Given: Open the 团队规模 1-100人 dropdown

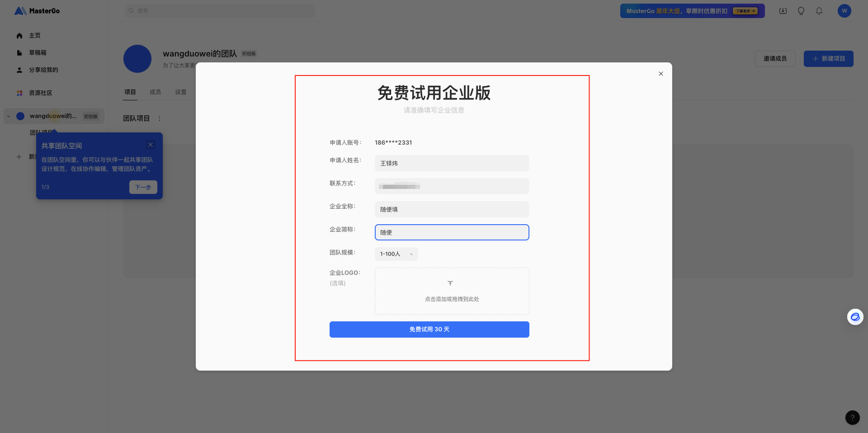Looking at the screenshot, I should click(x=396, y=254).
